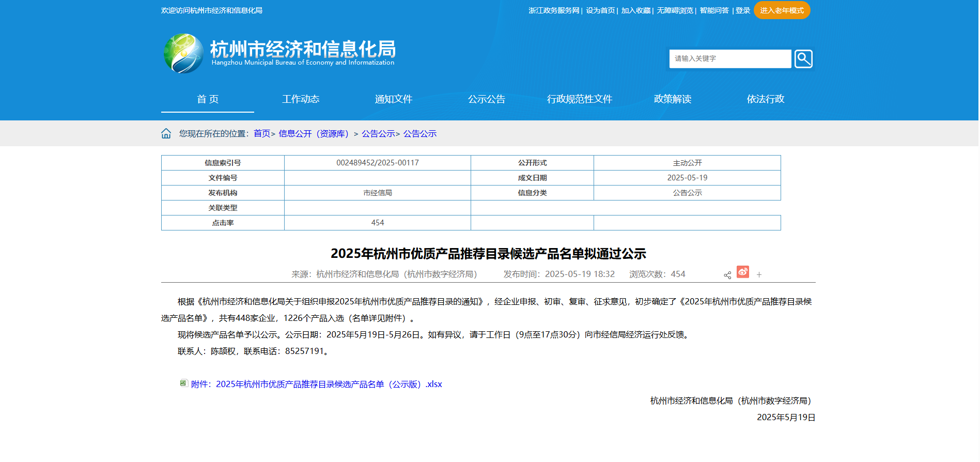Open 政策解读 navigation item
The image size is (980, 462).
[x=673, y=99]
